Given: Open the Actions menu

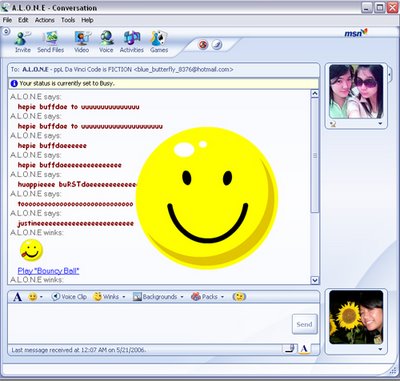Looking at the screenshot, I should pyautogui.click(x=45, y=20).
